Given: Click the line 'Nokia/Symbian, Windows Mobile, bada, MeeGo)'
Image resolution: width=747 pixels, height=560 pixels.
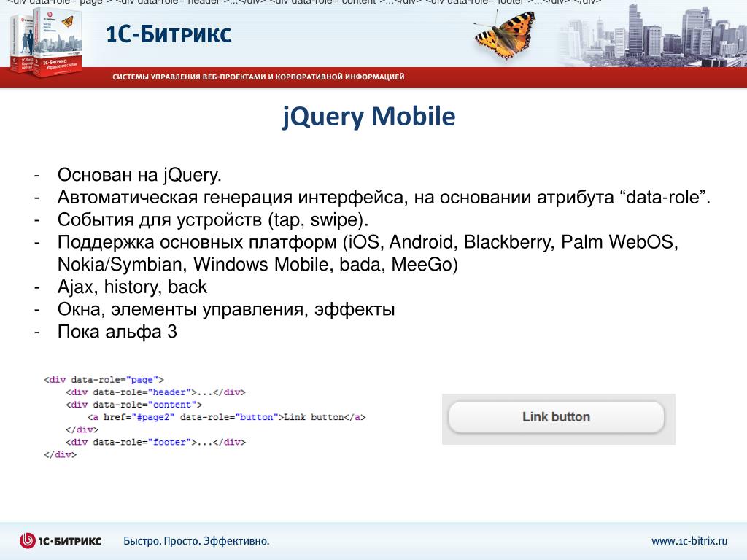Looking at the screenshot, I should 258,264.
